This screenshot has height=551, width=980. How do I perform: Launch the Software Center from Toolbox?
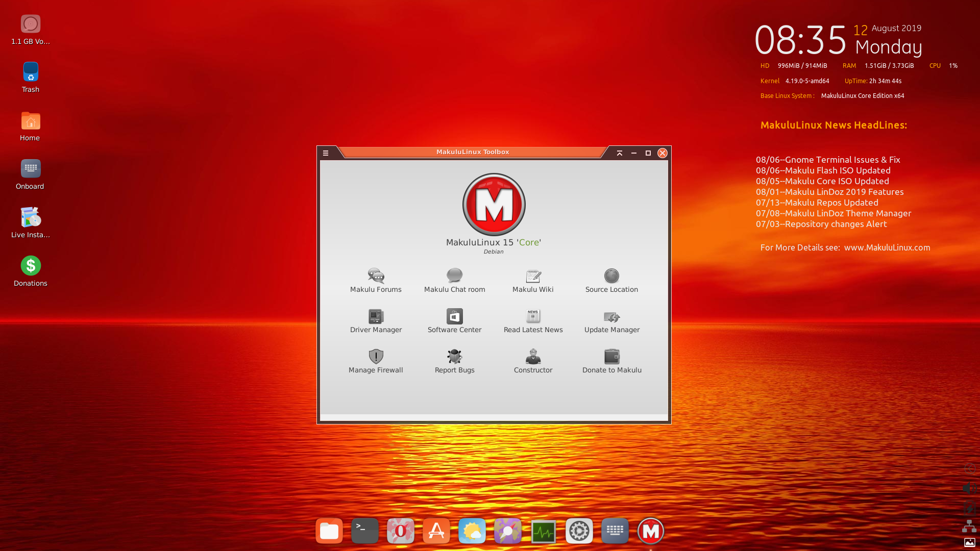[454, 321]
